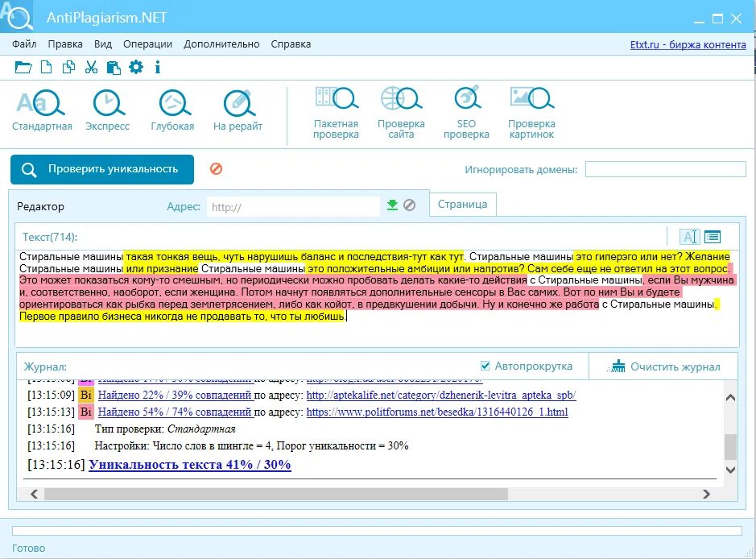Open the Справка menu
Image resolution: width=756 pixels, height=559 pixels.
pyautogui.click(x=291, y=43)
